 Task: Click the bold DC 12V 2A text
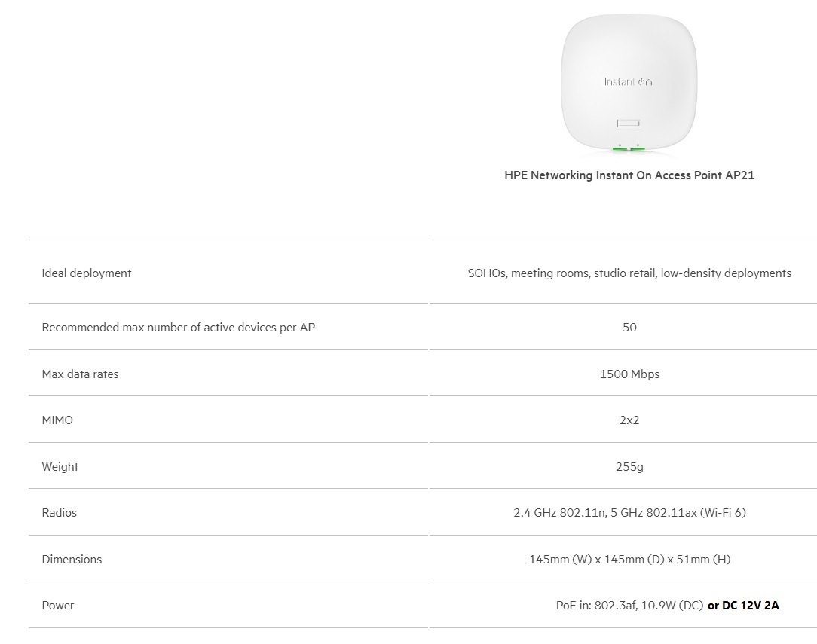(750, 606)
